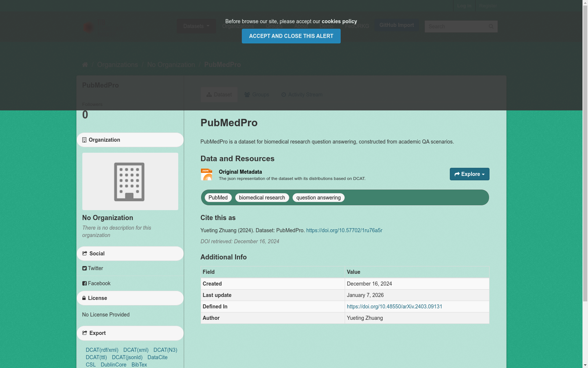The image size is (588, 368).
Task: Switch to the Activity Stream tab
Action: click(x=302, y=95)
